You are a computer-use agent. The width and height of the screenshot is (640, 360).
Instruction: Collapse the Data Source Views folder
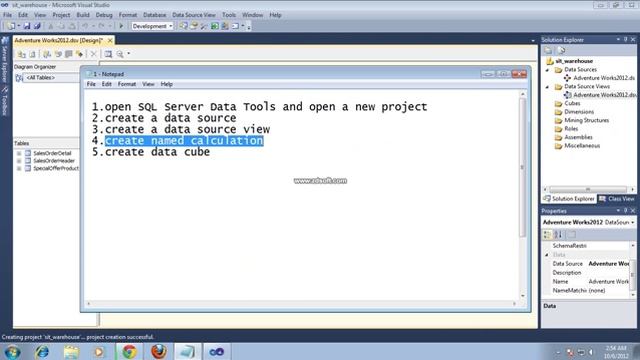click(x=547, y=87)
